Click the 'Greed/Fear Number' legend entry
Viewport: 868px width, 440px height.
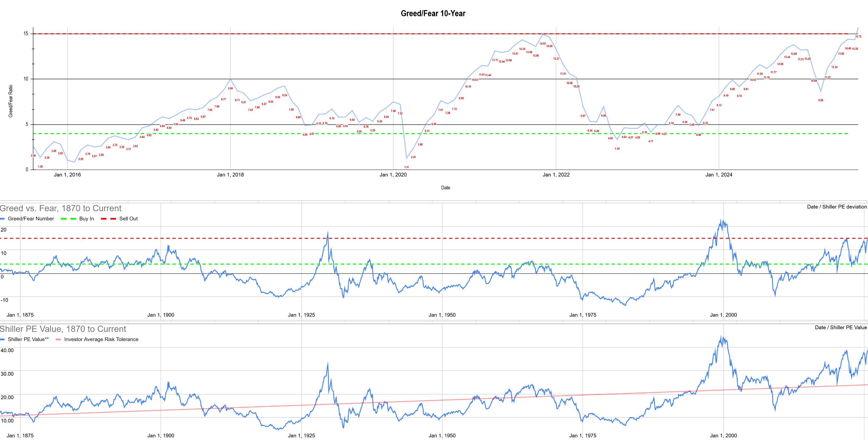(x=31, y=219)
